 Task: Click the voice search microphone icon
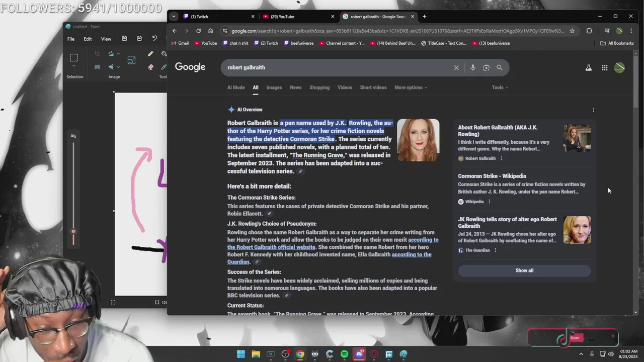coord(472,67)
